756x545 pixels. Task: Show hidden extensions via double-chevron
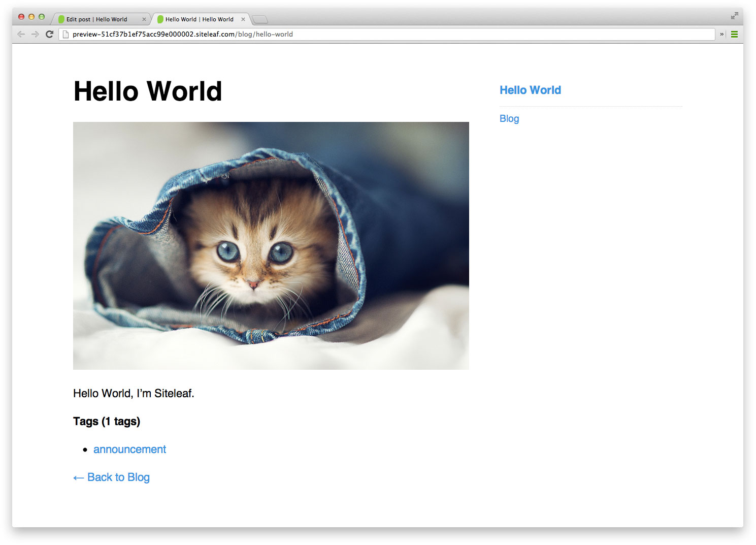pos(721,35)
